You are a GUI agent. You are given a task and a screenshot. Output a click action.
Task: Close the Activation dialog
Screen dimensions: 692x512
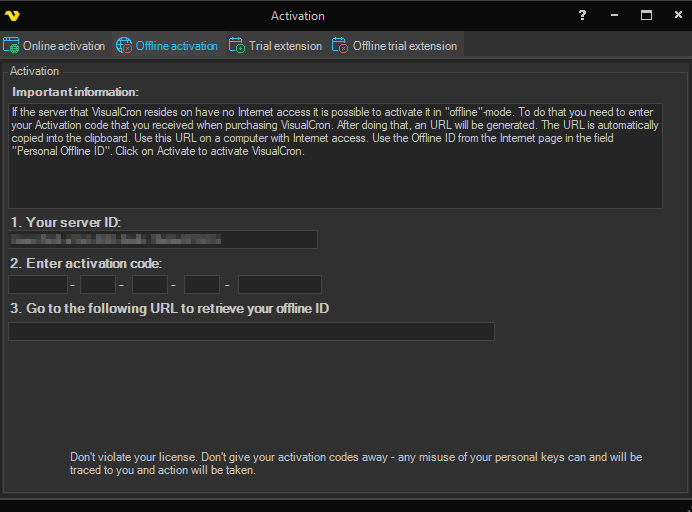675,16
